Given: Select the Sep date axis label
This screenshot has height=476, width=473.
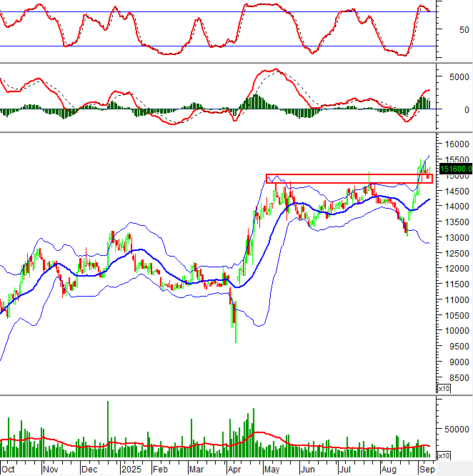Looking at the screenshot, I should point(427,470).
